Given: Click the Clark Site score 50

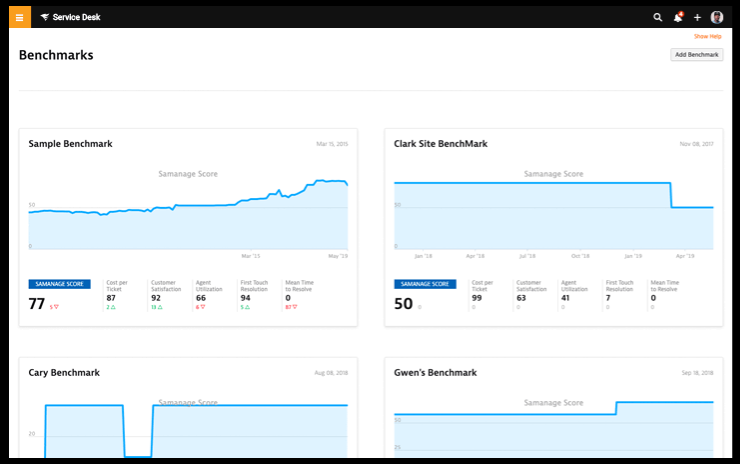Looking at the screenshot, I should coord(404,304).
